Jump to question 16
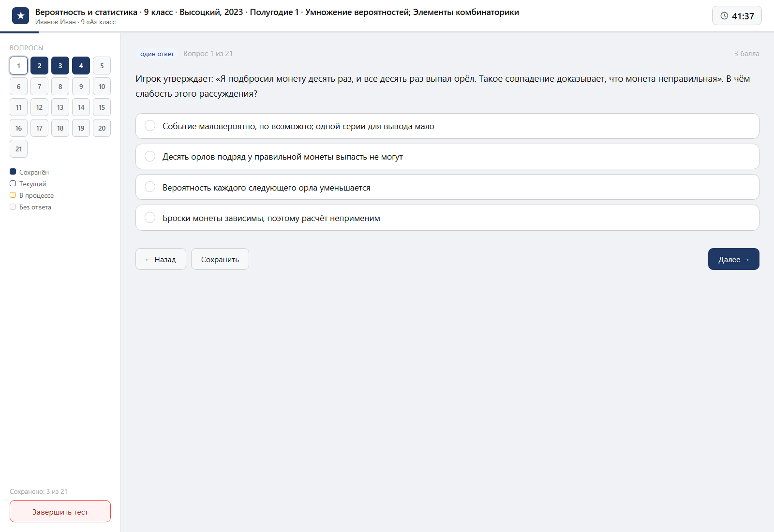This screenshot has height=532, width=774. click(18, 128)
